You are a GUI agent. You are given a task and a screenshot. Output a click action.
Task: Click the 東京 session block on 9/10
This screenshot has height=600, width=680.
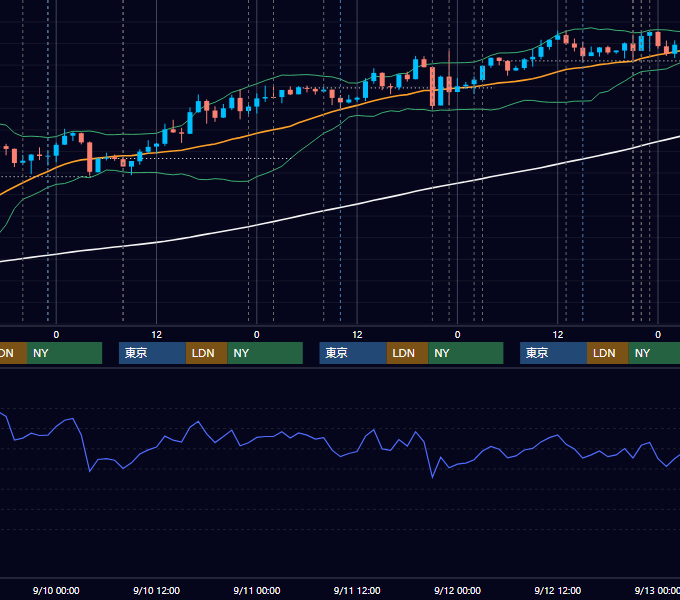152,353
